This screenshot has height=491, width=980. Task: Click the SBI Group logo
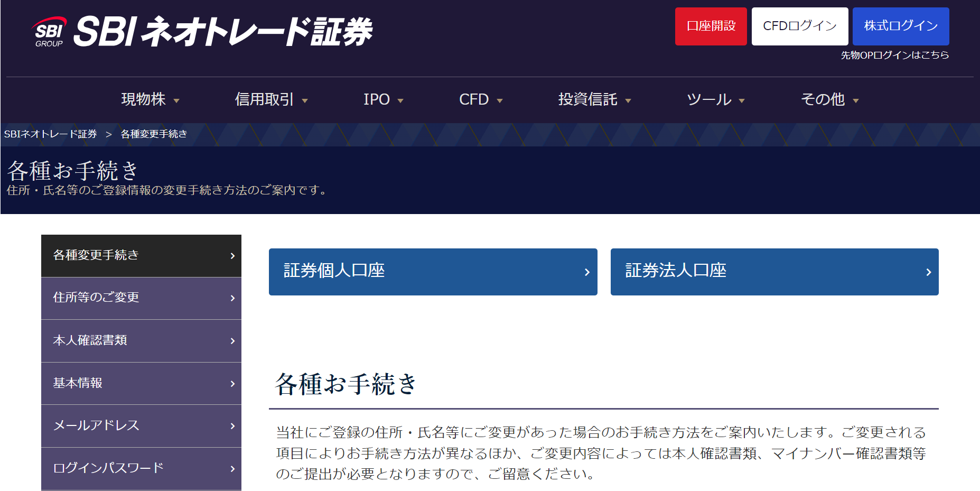(49, 32)
